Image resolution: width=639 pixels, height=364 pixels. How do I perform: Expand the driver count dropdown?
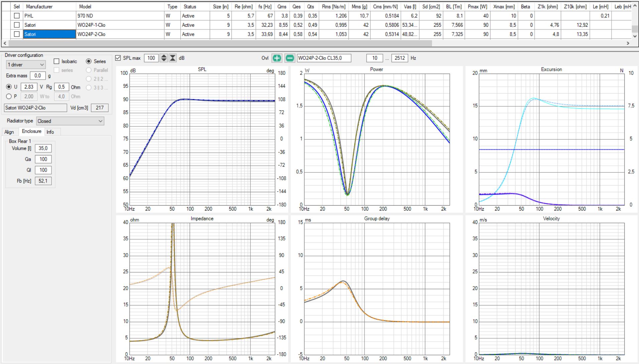click(x=26, y=65)
